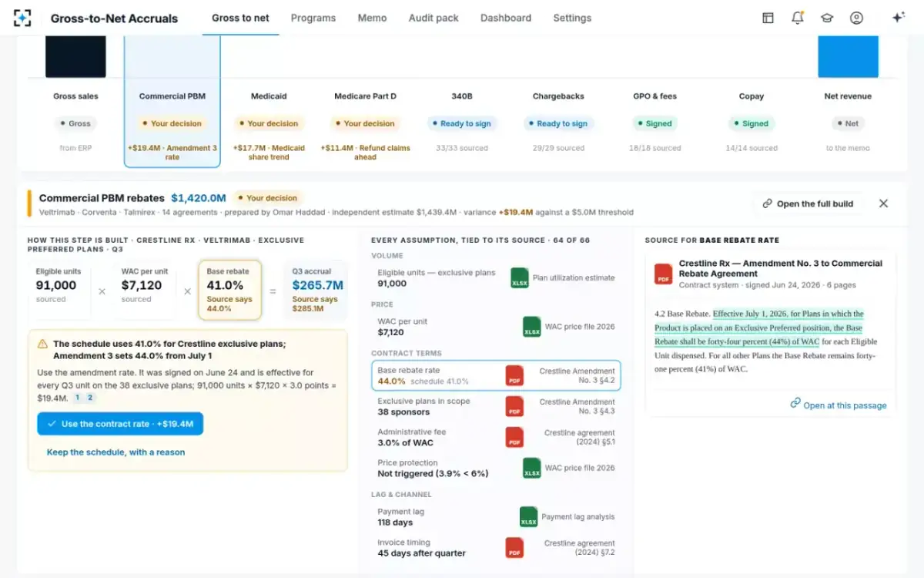Screen dimensions: 924x578
Task: Switch to the Gross to net tab
Action: coord(240,18)
